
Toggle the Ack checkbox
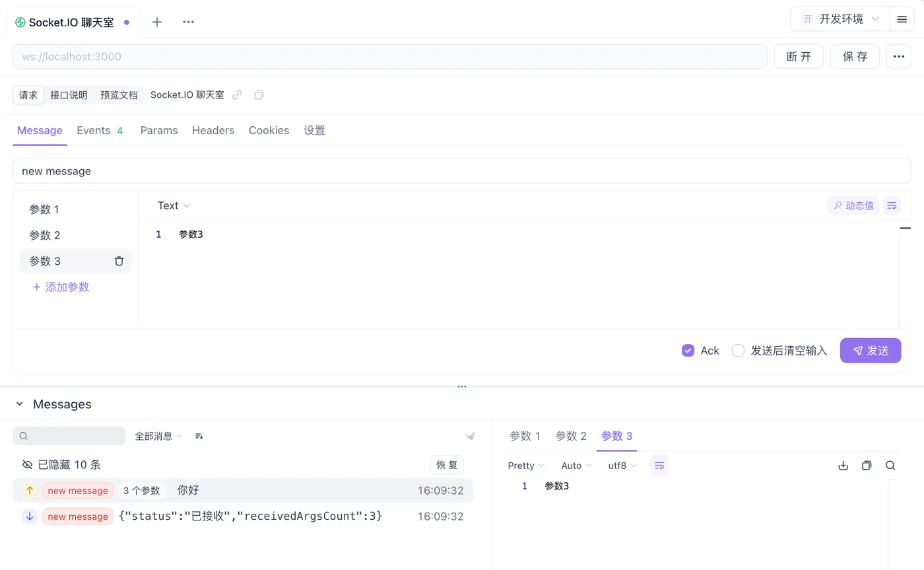point(688,351)
